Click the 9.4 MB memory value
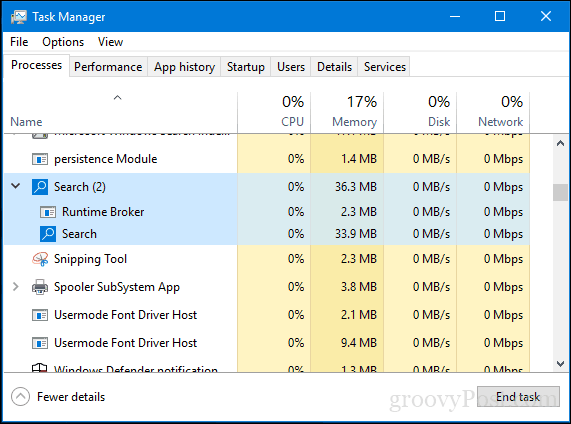The image size is (571, 424). 359,343
